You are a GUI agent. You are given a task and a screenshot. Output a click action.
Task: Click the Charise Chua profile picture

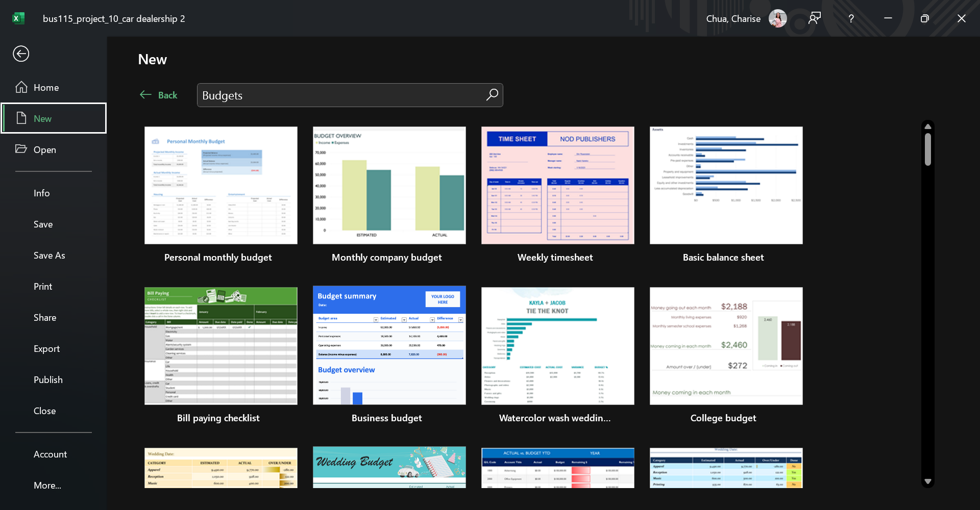pyautogui.click(x=777, y=18)
